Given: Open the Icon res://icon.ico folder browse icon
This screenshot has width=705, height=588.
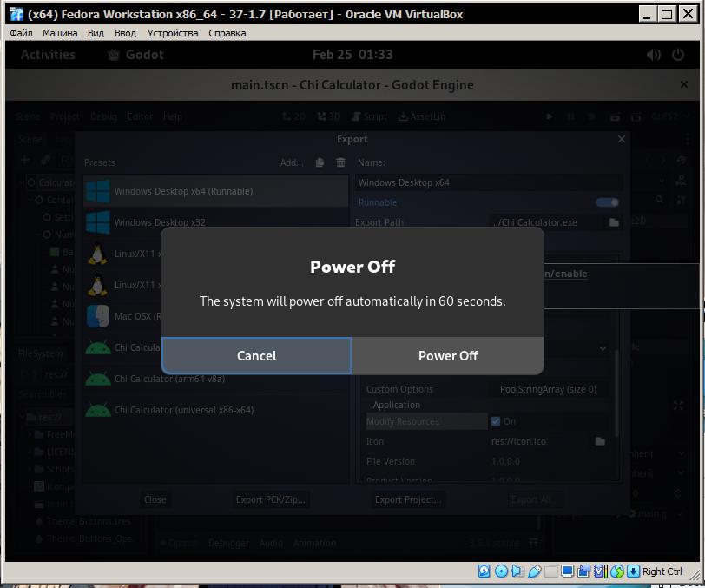Looking at the screenshot, I should pos(600,441).
